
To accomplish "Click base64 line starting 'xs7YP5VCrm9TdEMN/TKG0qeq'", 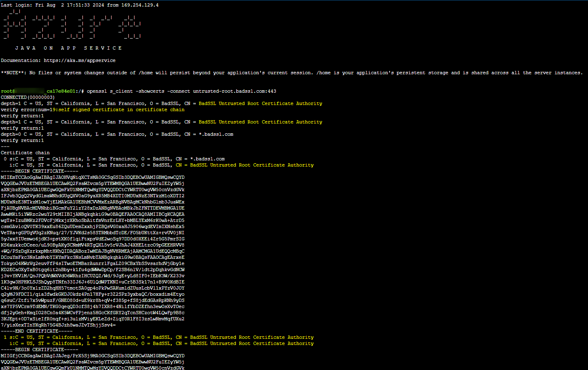I will click(93, 306).
